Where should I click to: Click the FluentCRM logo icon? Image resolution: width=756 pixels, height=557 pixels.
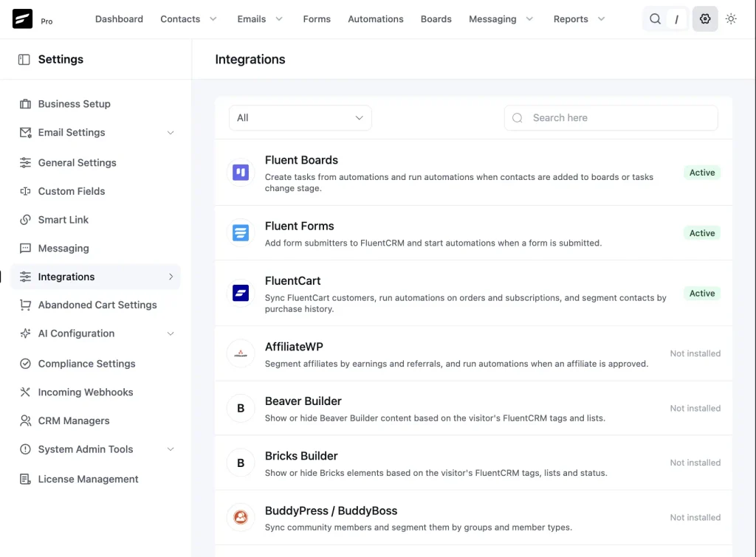click(x=22, y=18)
